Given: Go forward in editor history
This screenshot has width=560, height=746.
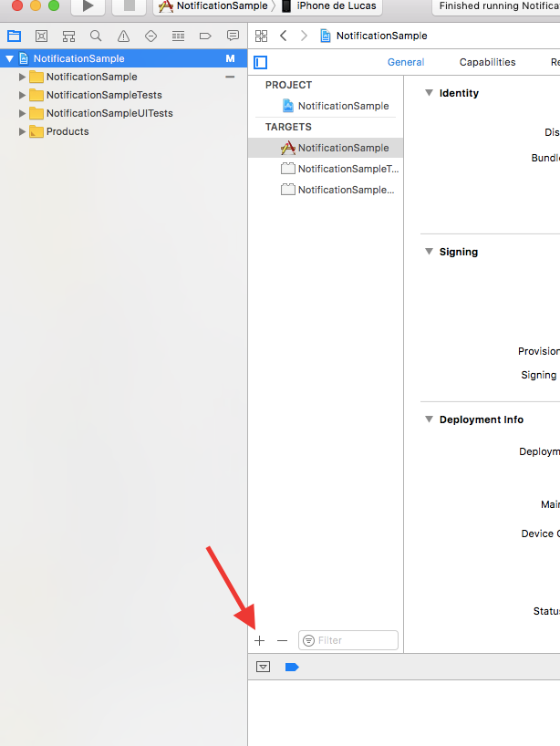Looking at the screenshot, I should 304,36.
